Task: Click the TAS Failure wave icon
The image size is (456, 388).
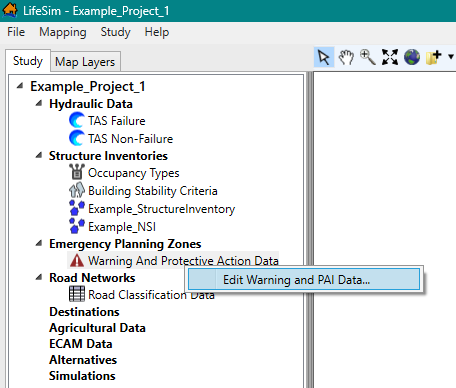Action: (x=77, y=120)
